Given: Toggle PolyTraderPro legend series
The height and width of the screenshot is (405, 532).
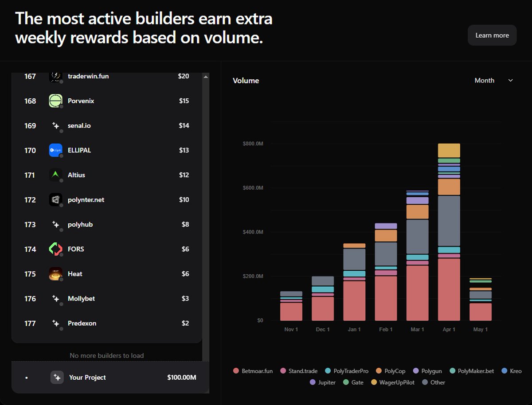Looking at the screenshot, I should pyautogui.click(x=347, y=371).
